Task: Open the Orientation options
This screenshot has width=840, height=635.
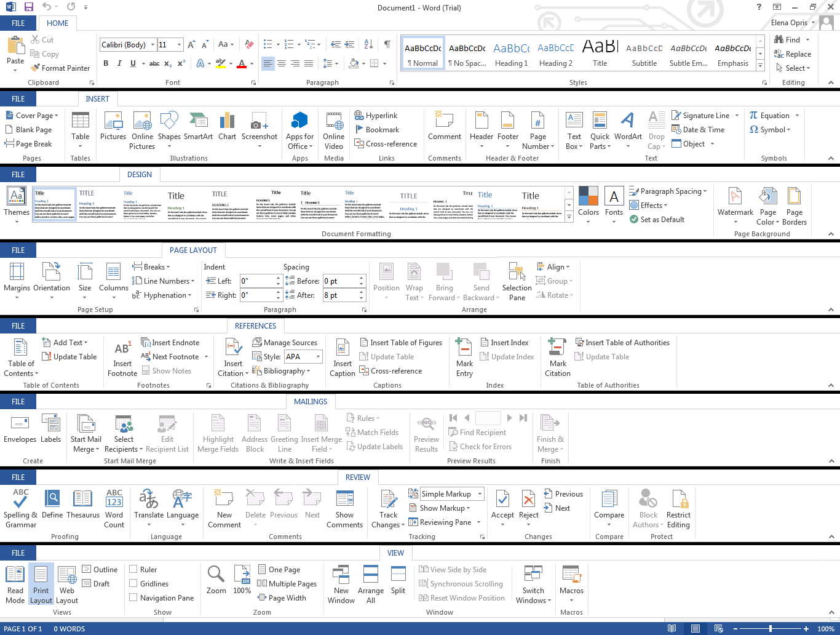Action: pyautogui.click(x=52, y=273)
